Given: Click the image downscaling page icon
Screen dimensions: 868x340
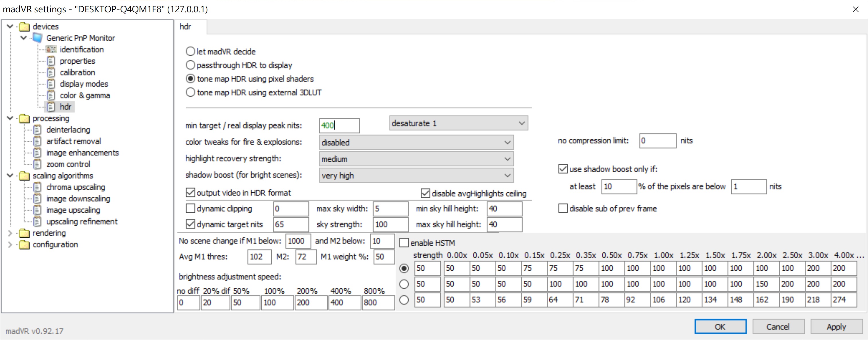Looking at the screenshot, I should coord(38,198).
